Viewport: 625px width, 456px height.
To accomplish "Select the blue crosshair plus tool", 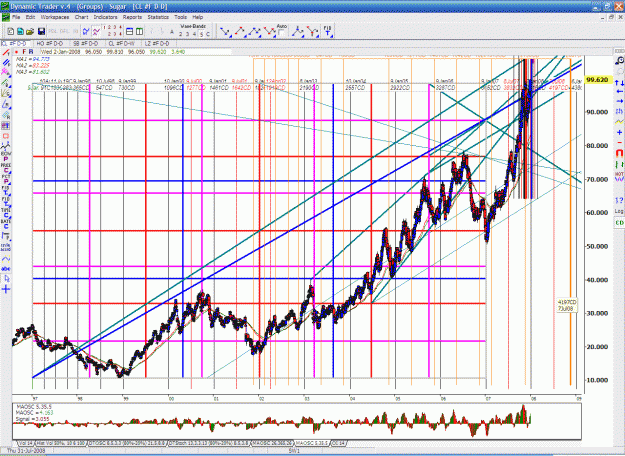I will 6,289.
